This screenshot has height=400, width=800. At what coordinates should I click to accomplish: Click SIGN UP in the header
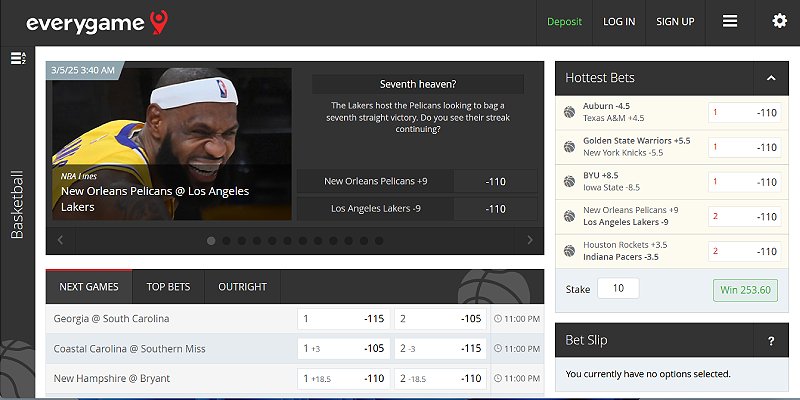point(675,21)
